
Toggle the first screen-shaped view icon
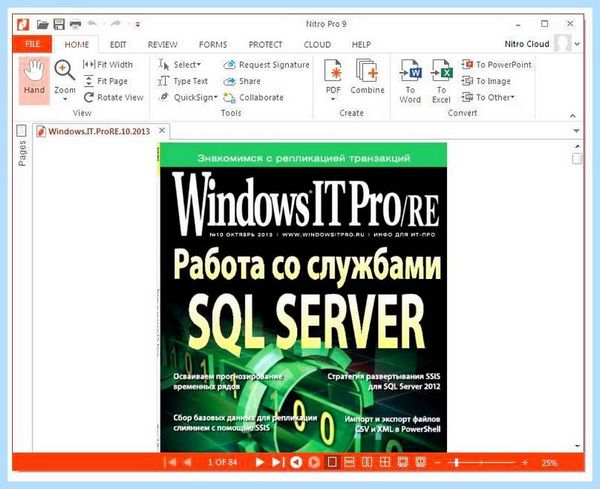[x=403, y=462]
